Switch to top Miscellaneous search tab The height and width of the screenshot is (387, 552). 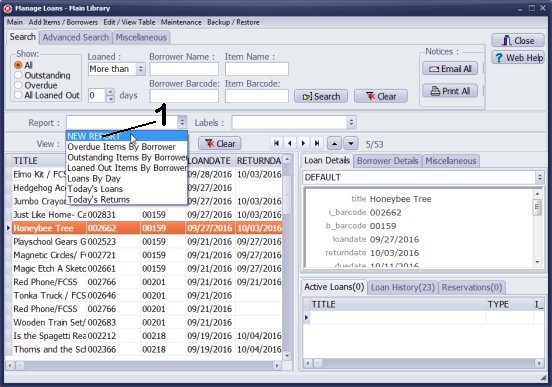coord(141,37)
